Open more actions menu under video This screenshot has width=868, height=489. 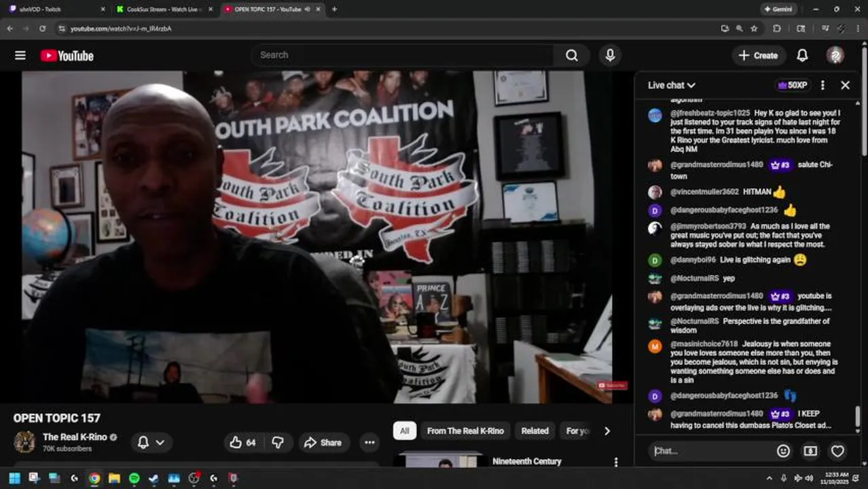point(369,442)
